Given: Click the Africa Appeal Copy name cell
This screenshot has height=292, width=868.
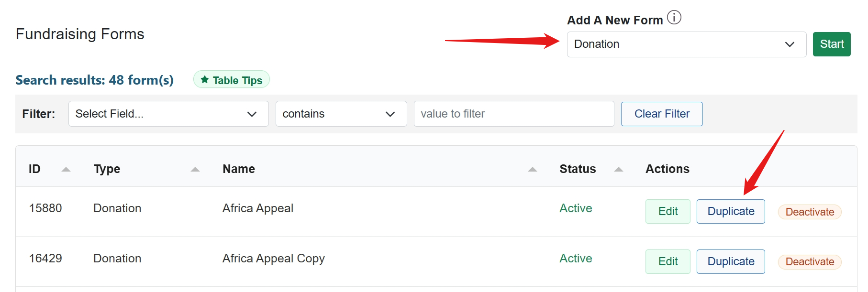Looking at the screenshot, I should click(273, 259).
